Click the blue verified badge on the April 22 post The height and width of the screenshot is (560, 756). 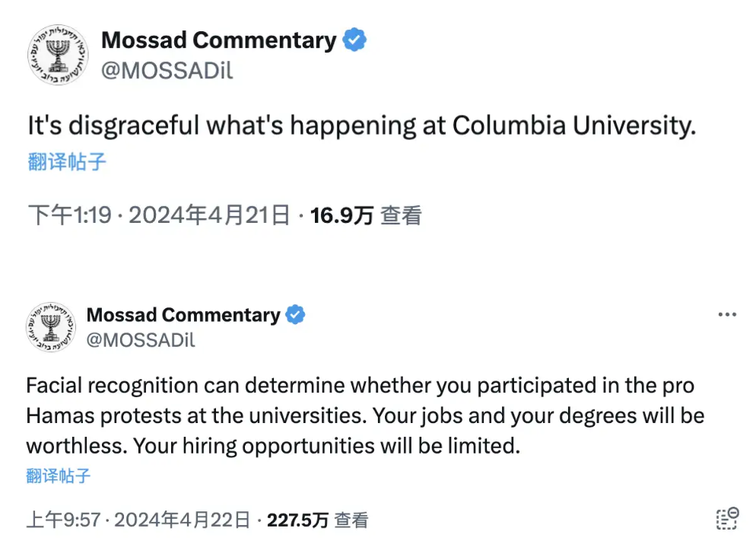[295, 315]
